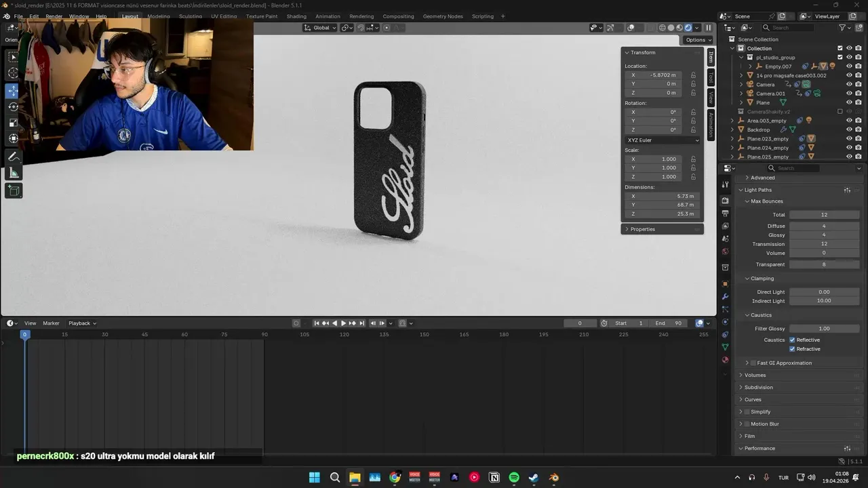The width and height of the screenshot is (868, 488).
Task: Select the Add Cube tool
Action: coord(13,191)
